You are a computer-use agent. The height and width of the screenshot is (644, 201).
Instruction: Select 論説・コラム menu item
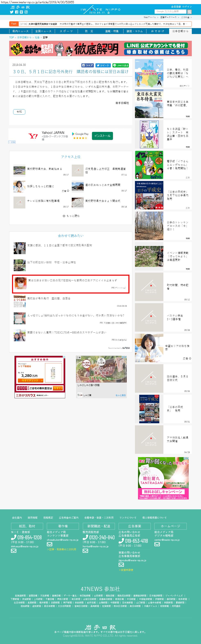(x=135, y=31)
